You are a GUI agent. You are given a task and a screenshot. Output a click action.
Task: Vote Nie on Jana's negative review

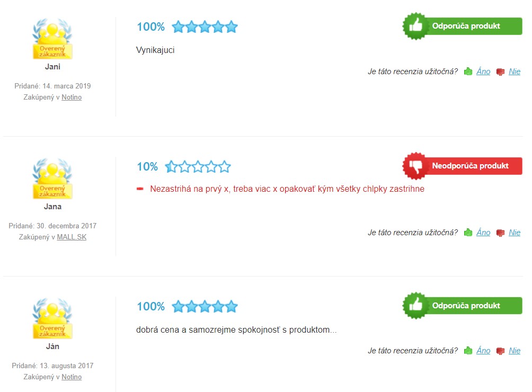[515, 233]
